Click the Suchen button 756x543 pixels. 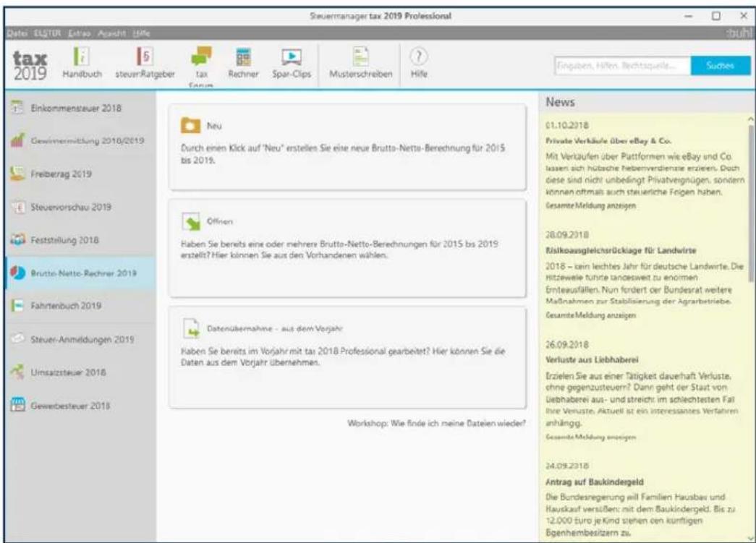pos(721,66)
